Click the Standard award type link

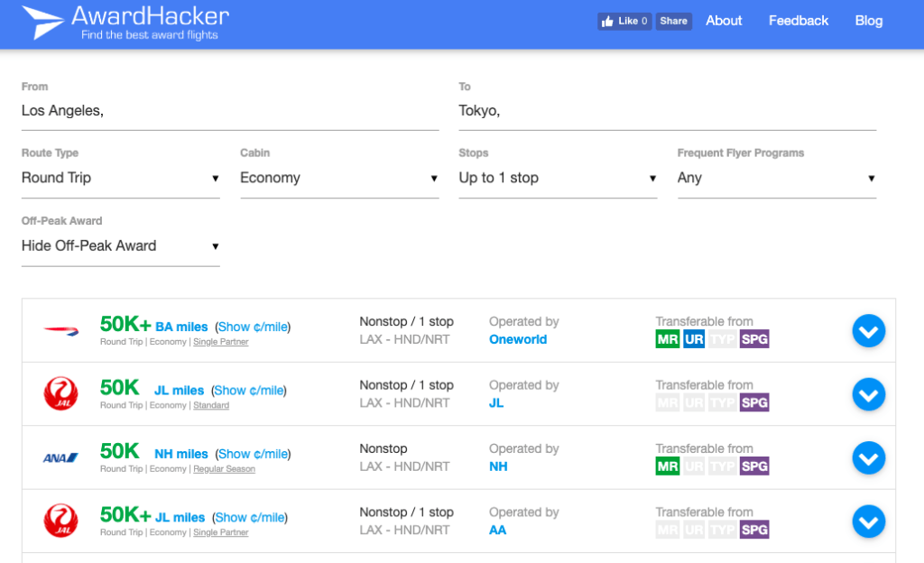tap(211, 406)
